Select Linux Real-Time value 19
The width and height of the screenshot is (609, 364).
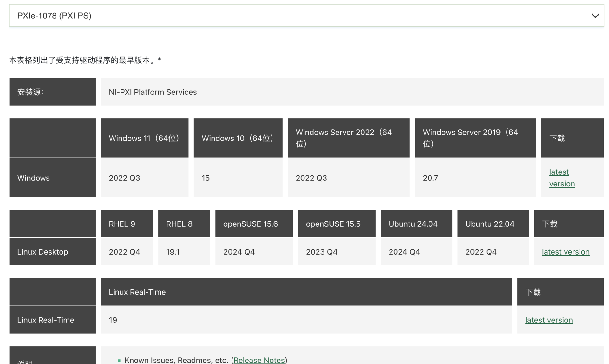[x=113, y=320]
